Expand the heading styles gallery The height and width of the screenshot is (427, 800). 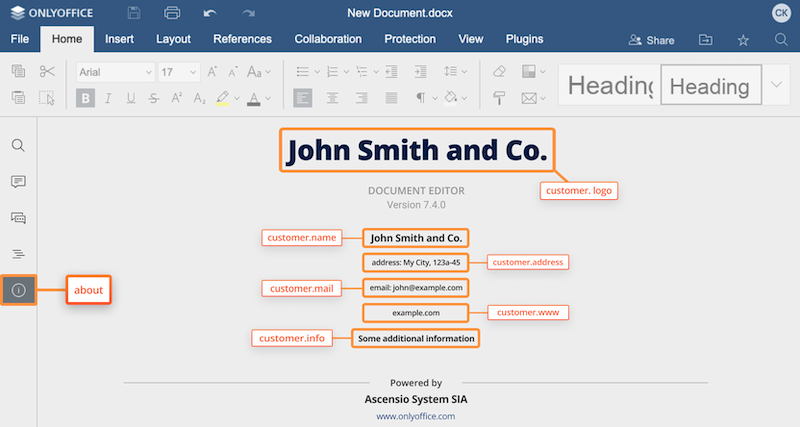(778, 85)
